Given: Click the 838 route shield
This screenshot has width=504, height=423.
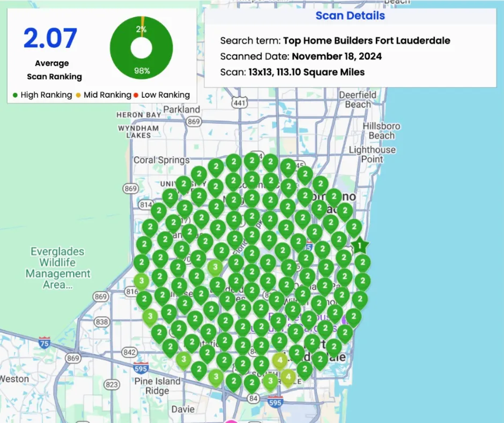Looking at the screenshot, I should (101, 322).
